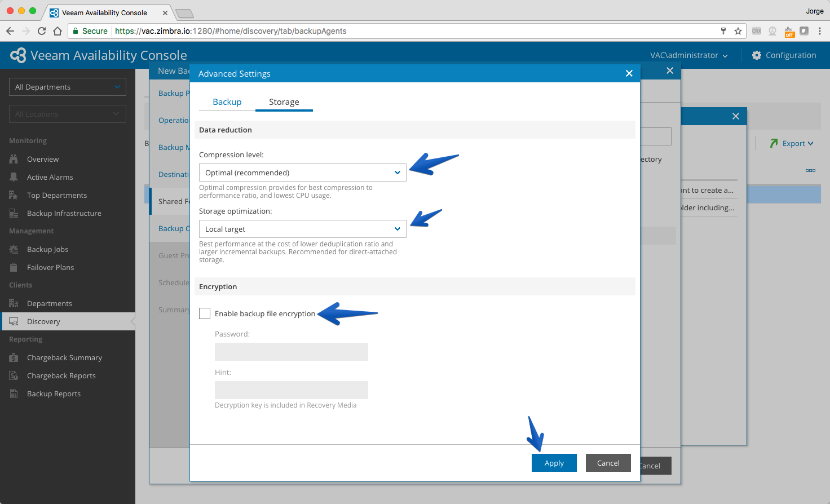
Task: Click the browser forward arrow
Action: point(26,31)
